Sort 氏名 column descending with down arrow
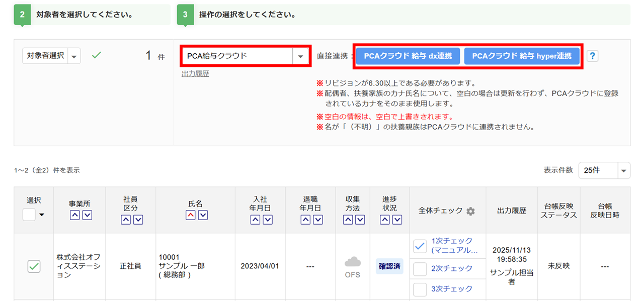644x301 pixels. point(203,215)
